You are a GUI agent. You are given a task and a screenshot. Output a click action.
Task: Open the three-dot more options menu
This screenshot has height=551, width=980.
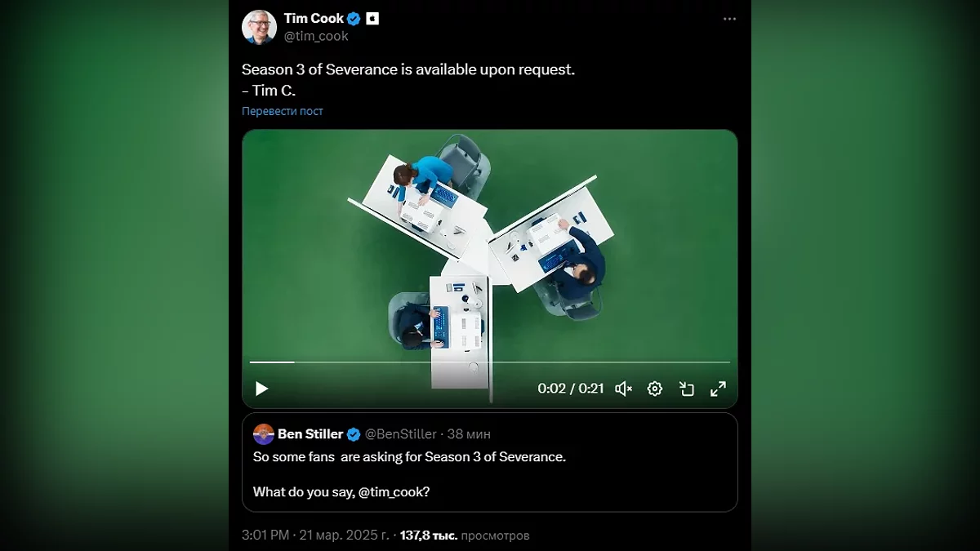(x=729, y=20)
